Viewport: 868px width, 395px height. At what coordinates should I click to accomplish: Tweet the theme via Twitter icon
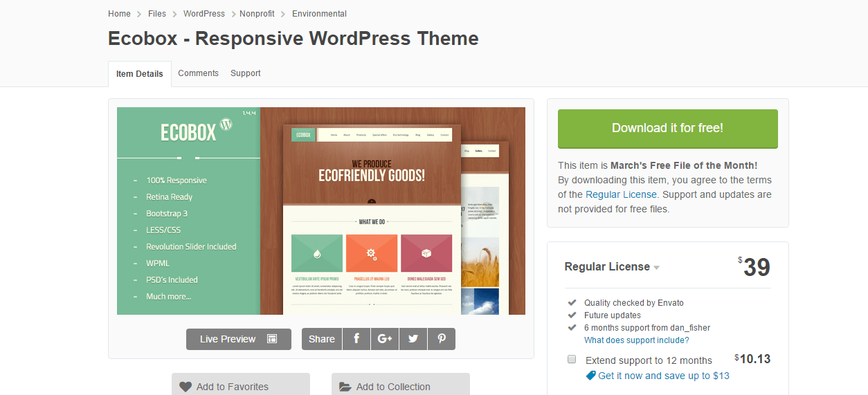[x=413, y=339]
